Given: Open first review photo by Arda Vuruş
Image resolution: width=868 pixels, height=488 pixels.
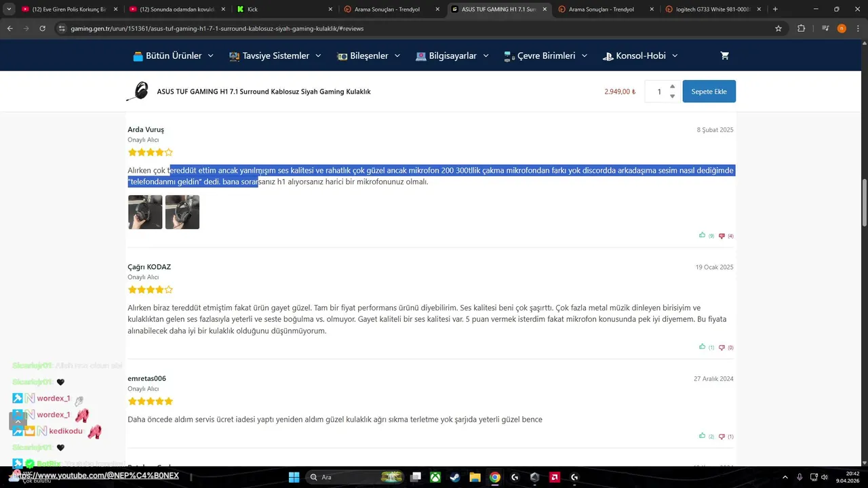Looking at the screenshot, I should [x=145, y=212].
